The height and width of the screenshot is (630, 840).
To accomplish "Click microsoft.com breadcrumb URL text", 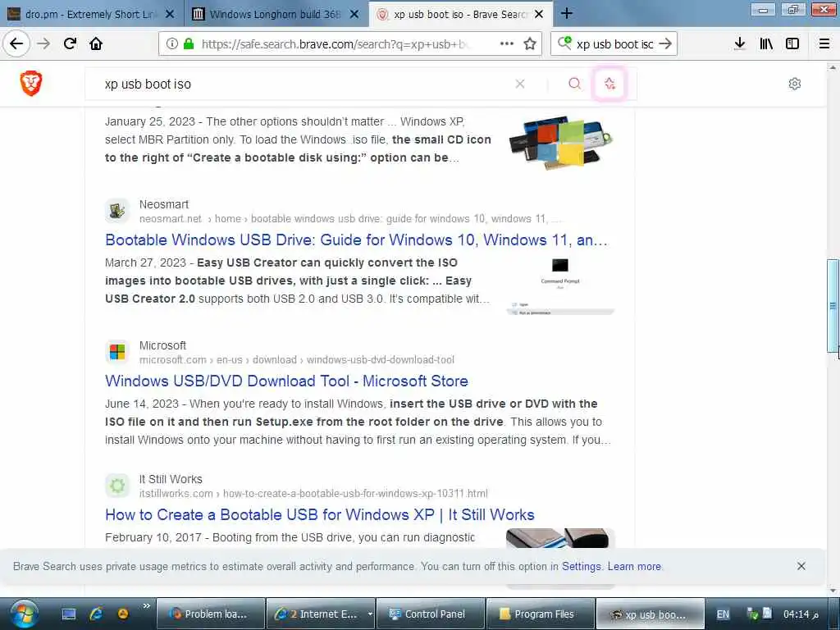I will click(297, 360).
